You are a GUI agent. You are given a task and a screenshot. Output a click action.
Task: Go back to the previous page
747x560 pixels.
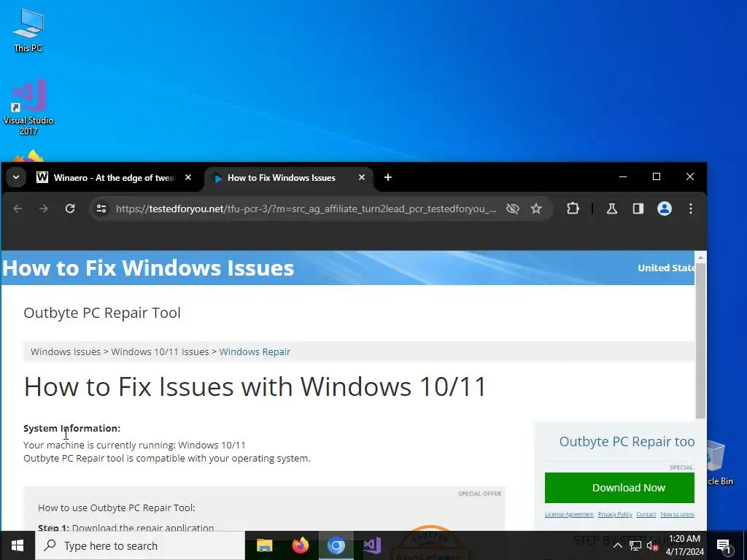coord(18,209)
